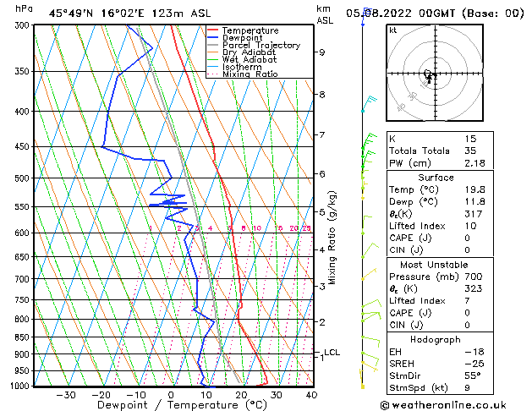This screenshot has width=532, height=411.
Task: Click the 'kt' unit label in hodograph
Action: [x=393, y=30]
